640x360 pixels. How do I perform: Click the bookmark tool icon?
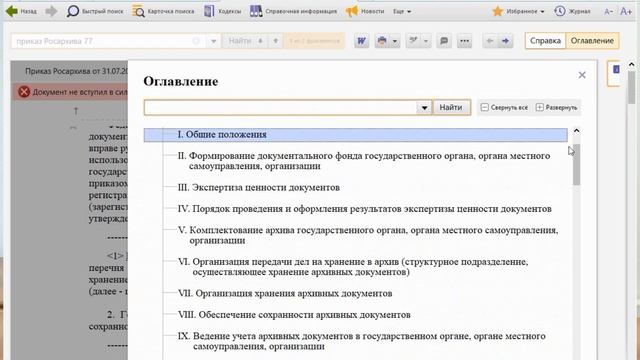coord(414,41)
